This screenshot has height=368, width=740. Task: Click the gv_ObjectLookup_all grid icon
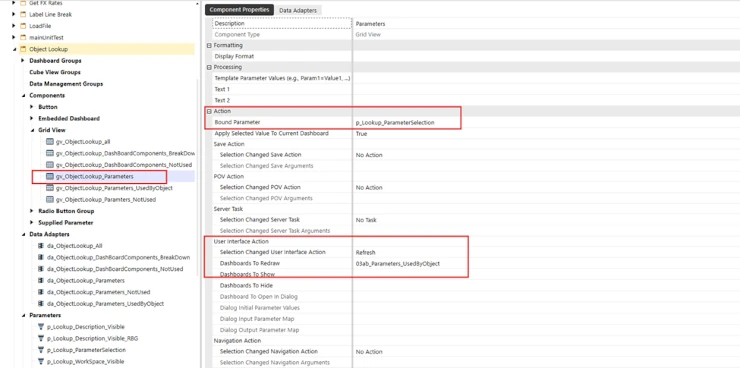50,142
